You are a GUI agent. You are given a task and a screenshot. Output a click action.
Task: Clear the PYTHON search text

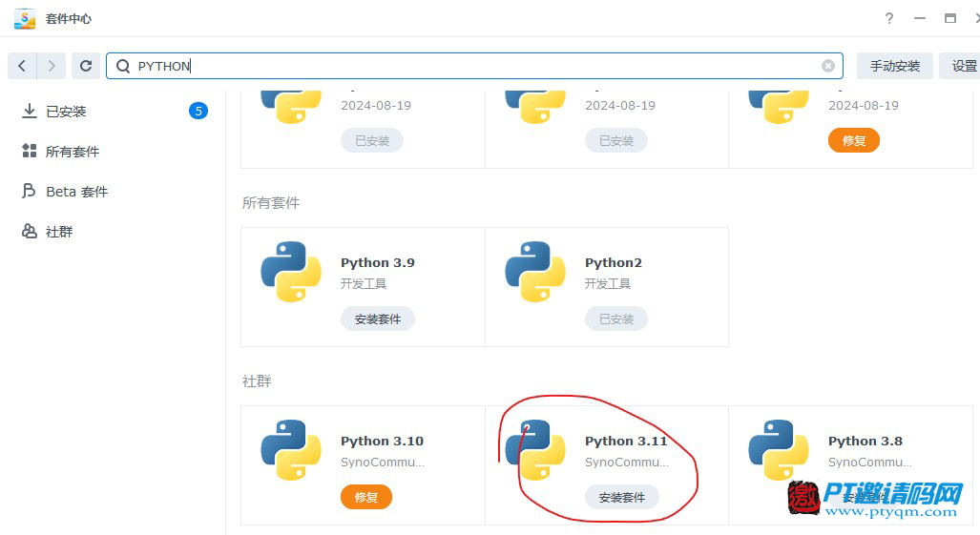point(828,66)
